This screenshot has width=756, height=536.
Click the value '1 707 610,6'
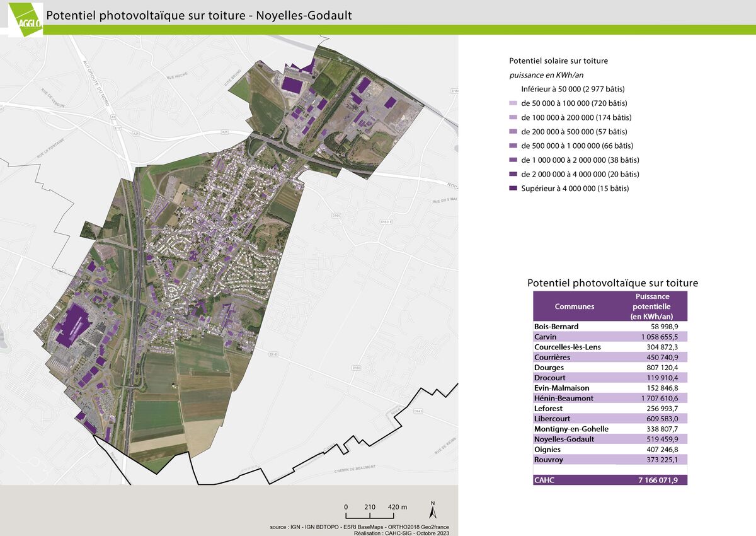pos(658,399)
